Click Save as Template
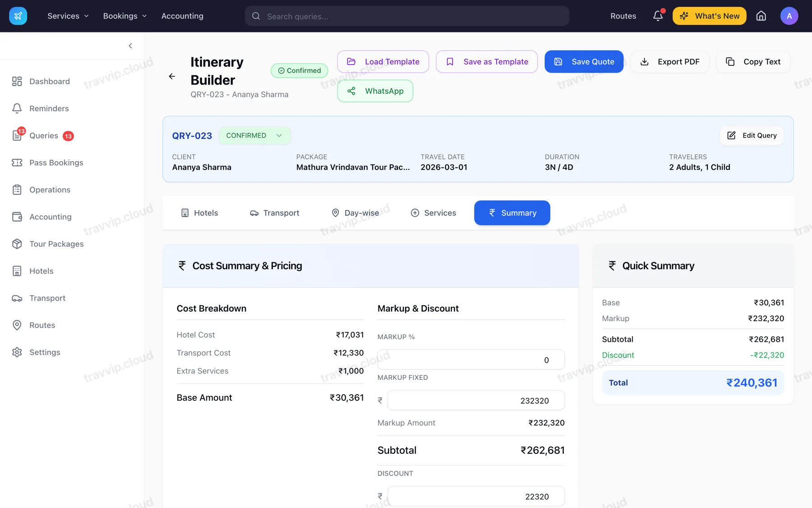 (487, 61)
